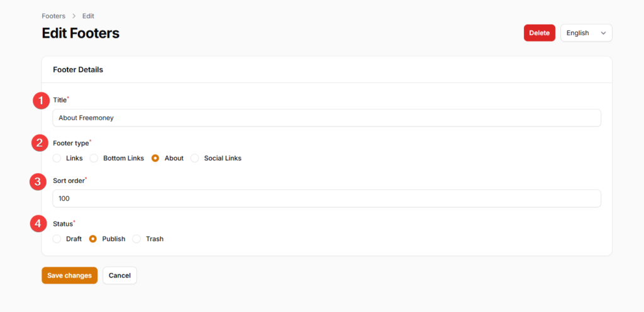Save changes to the footer
The height and width of the screenshot is (312, 644).
click(x=69, y=276)
